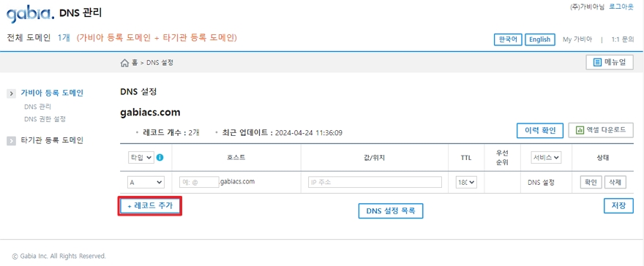Expand the 타기관 등록 도메인 arrow icon
This screenshot has width=644, height=266.
click(x=12, y=140)
